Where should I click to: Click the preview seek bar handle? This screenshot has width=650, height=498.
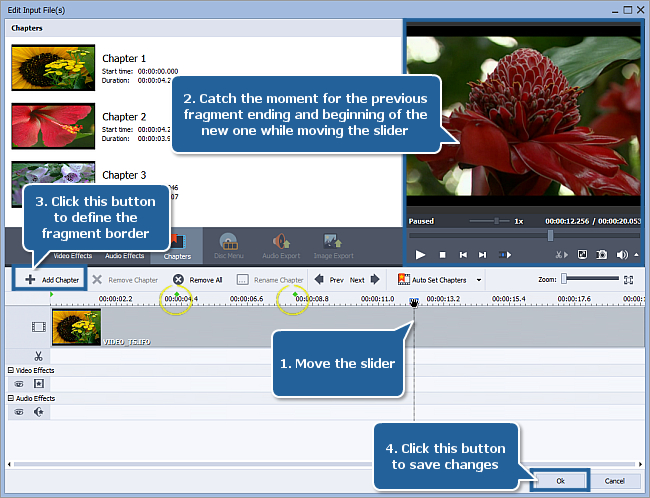coord(550,236)
